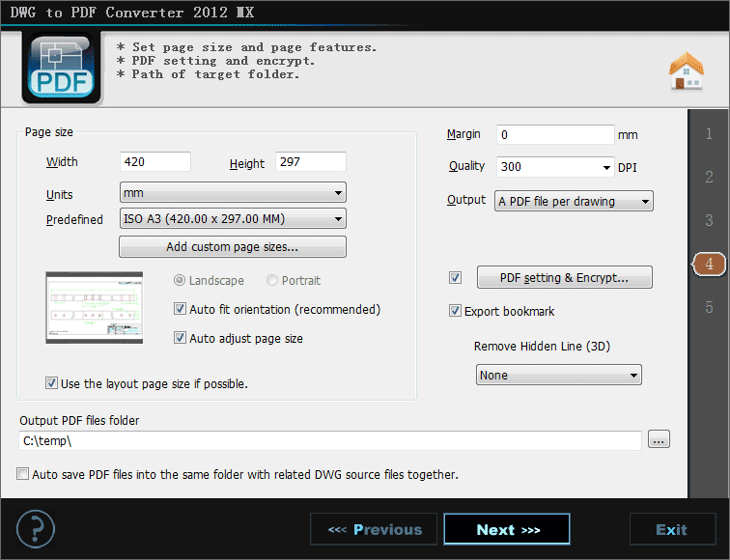
Task: Click the Output PDF files folder path field
Action: click(330, 440)
